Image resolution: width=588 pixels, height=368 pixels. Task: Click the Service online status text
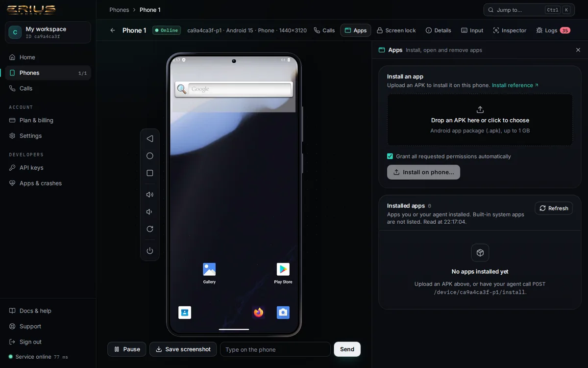click(33, 357)
